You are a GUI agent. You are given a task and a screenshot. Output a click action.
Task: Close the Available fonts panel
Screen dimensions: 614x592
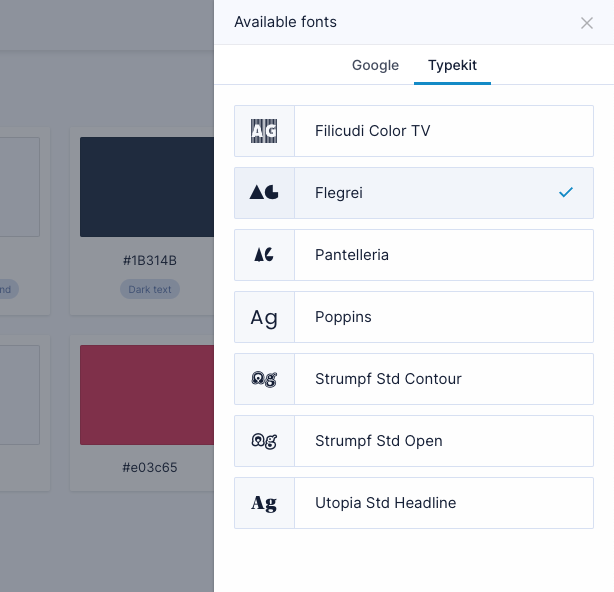click(x=587, y=23)
